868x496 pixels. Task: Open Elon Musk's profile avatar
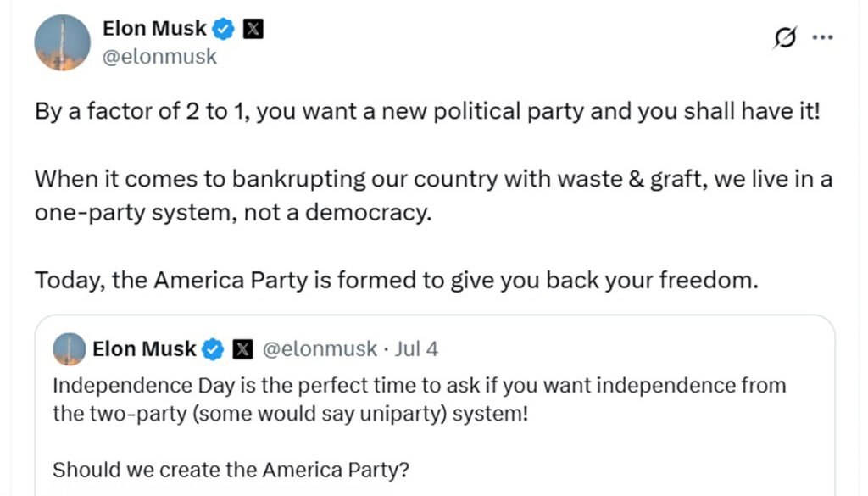coord(63,42)
